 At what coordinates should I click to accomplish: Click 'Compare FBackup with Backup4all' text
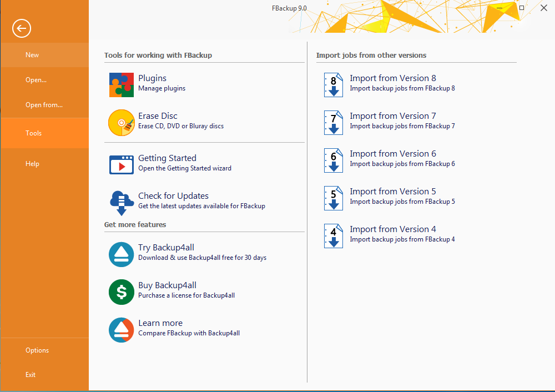(189, 333)
